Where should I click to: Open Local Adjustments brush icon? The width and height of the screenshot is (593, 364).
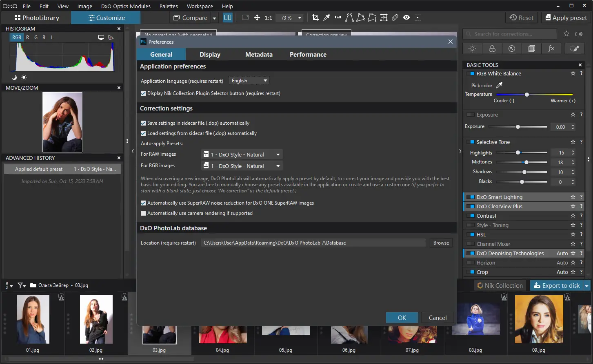[x=574, y=49]
